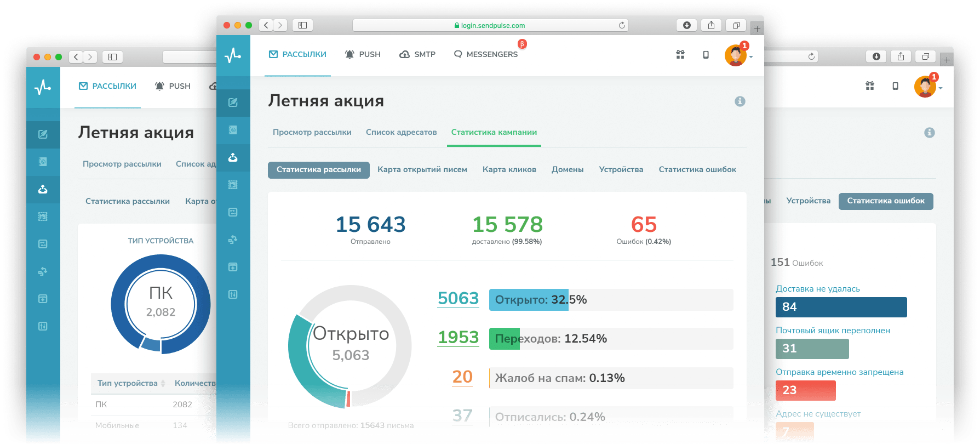The width and height of the screenshot is (980, 444).
Task: Go back in left Safari window
Action: 76,56
